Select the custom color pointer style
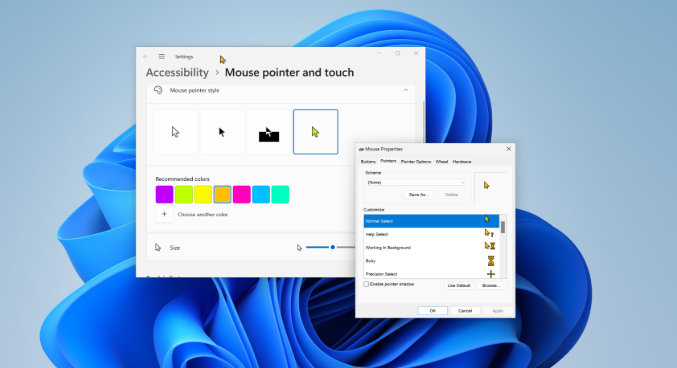Image resolution: width=677 pixels, height=368 pixels. click(316, 132)
